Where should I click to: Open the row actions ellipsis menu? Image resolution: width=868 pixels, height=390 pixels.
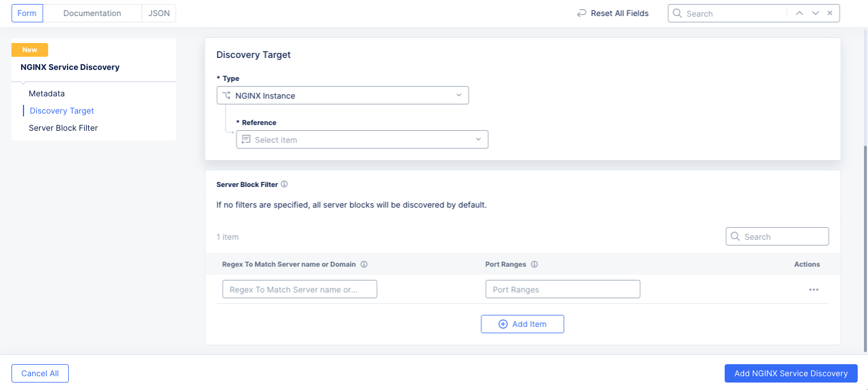[x=814, y=290]
